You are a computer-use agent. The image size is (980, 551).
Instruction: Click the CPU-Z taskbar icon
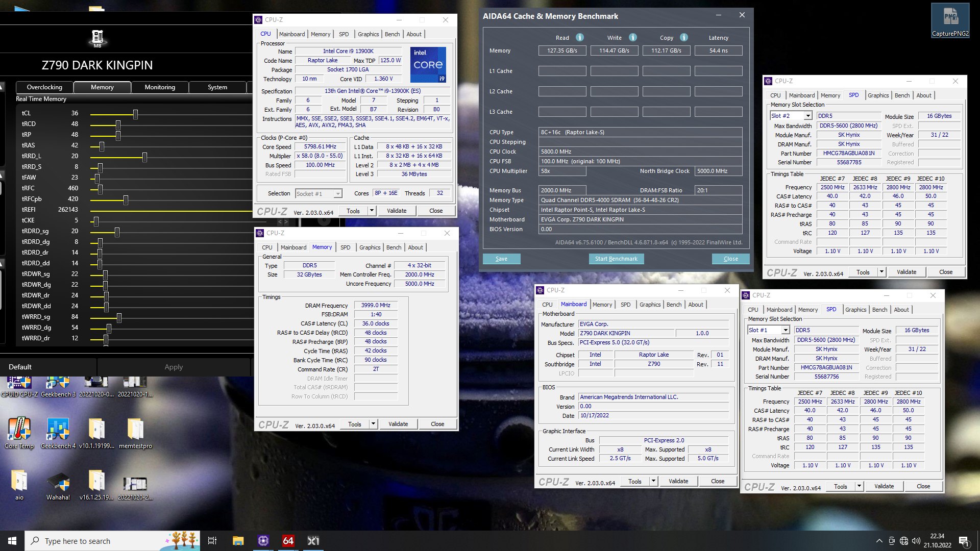(263, 541)
